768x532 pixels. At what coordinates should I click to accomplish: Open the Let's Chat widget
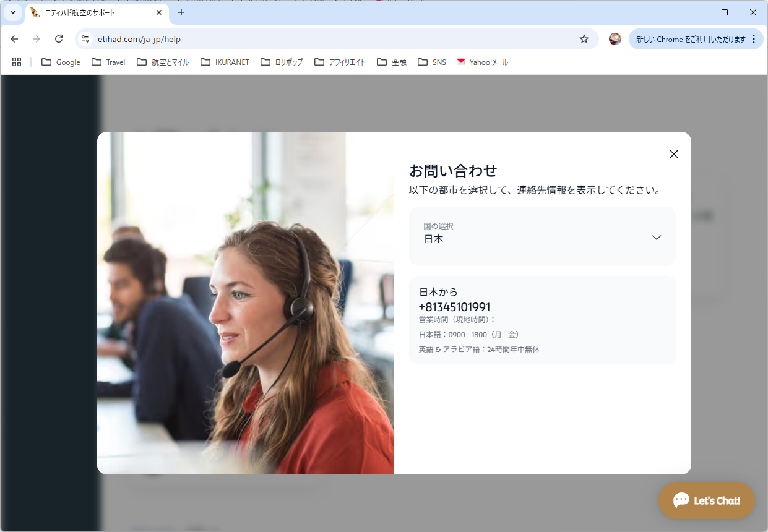(x=706, y=500)
